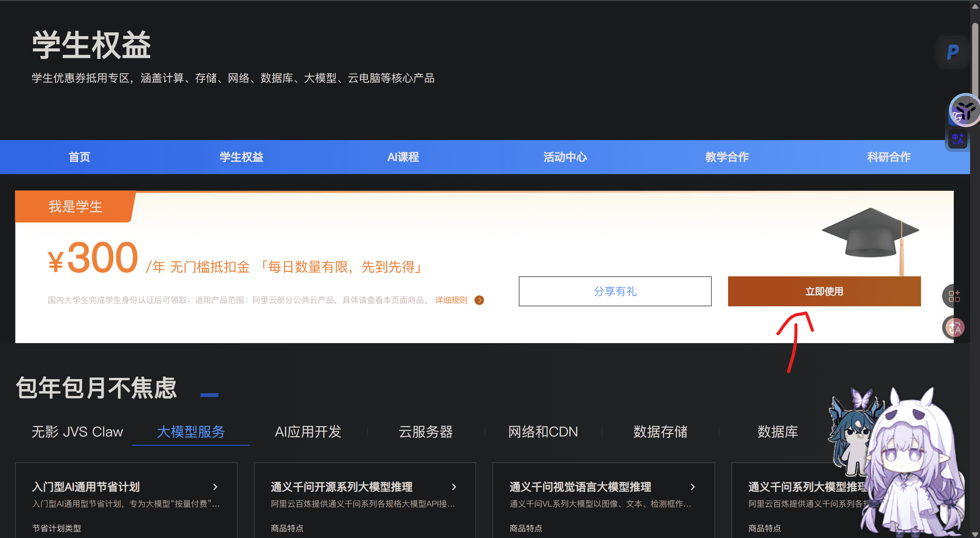Open the four-squares sparkle floating button
The width and height of the screenshot is (980, 538).
click(x=954, y=296)
